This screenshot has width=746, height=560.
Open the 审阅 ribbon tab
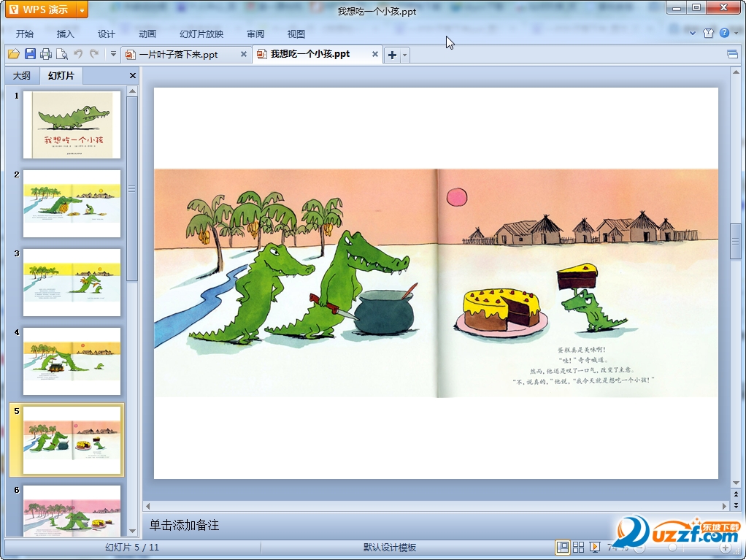pyautogui.click(x=255, y=34)
